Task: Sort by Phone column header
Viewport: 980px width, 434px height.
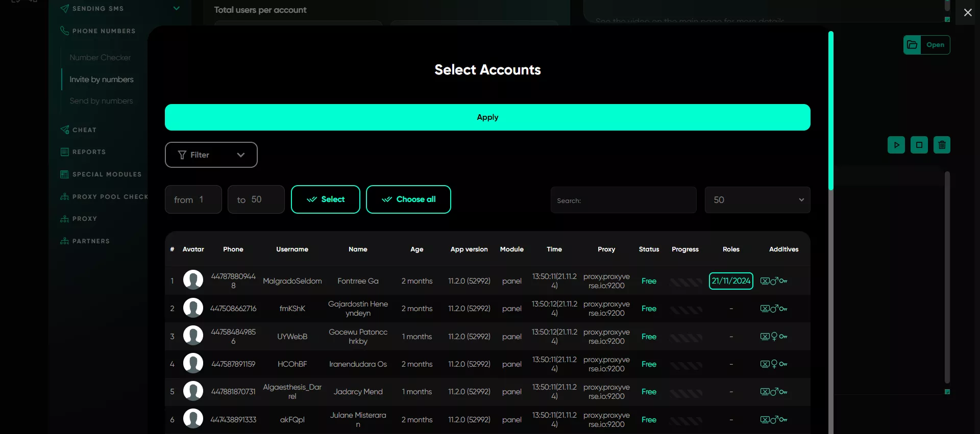Action: (233, 249)
